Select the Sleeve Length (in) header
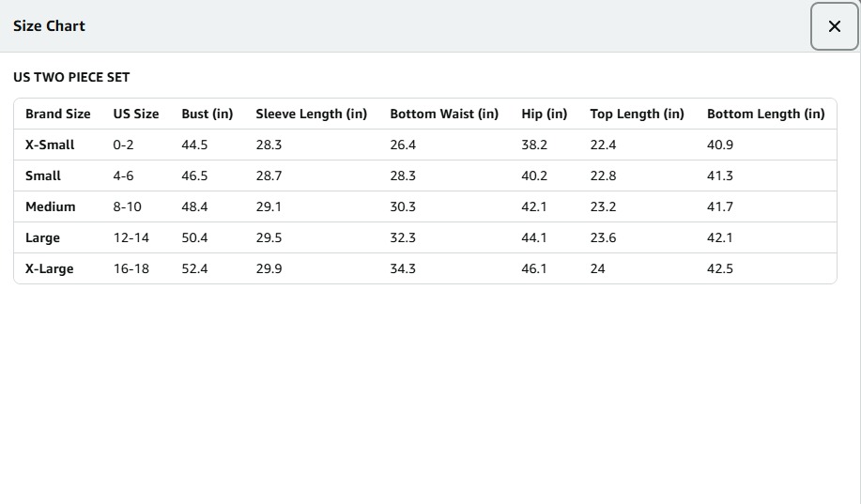Screen dimensions: 861x504 coord(311,114)
